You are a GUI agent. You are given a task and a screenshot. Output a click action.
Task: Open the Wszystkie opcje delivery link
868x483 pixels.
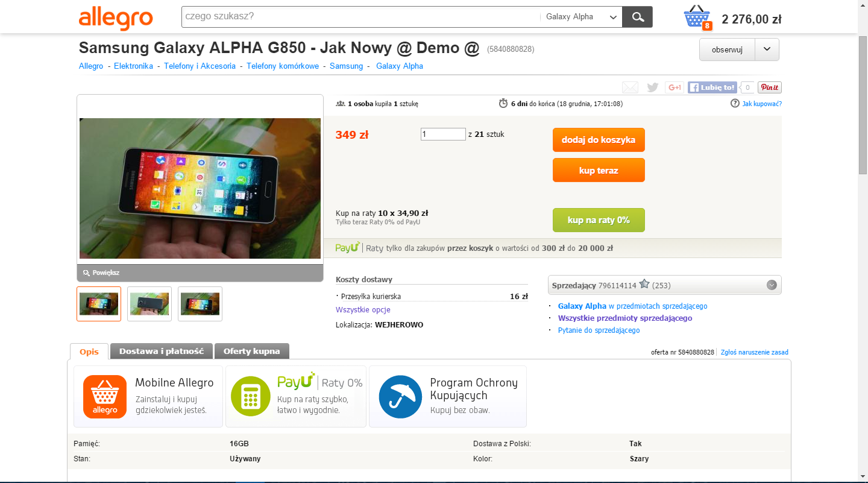[363, 310]
